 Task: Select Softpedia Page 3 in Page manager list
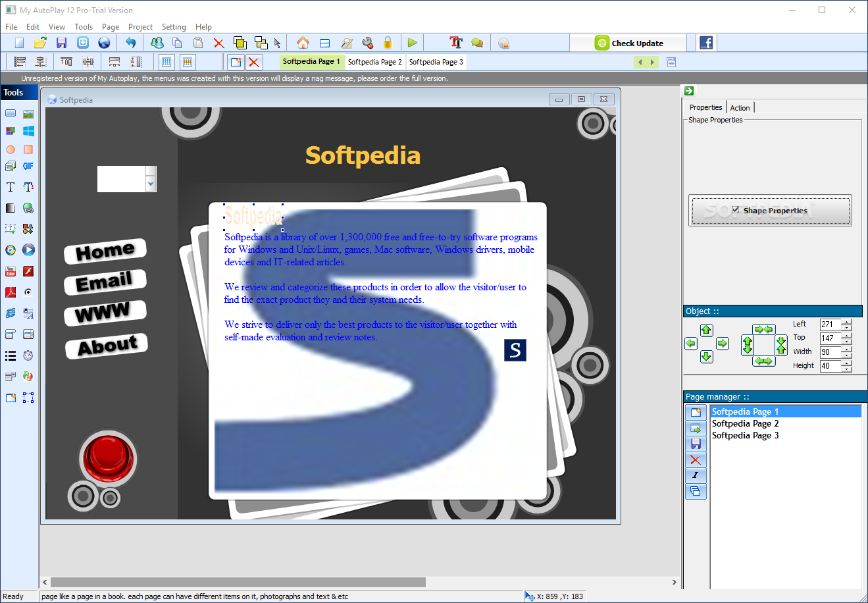tap(745, 435)
